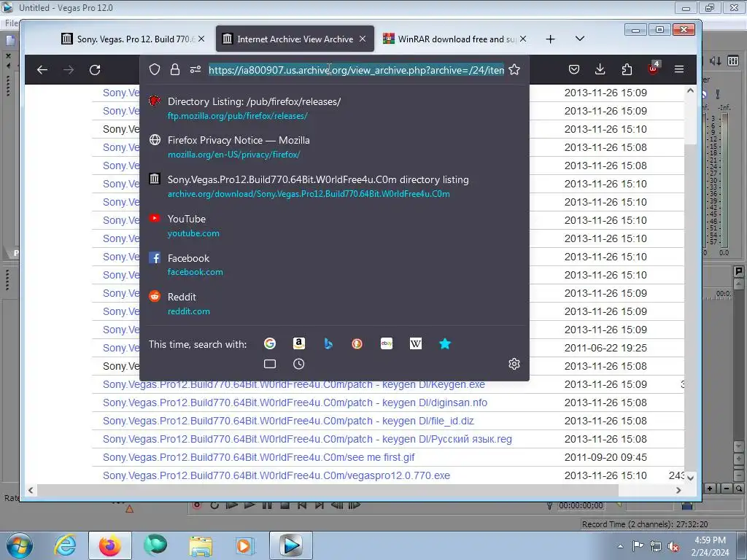Click Vegas Pro pause button
Screen dimensions: 747x560
pyautogui.click(x=267, y=505)
